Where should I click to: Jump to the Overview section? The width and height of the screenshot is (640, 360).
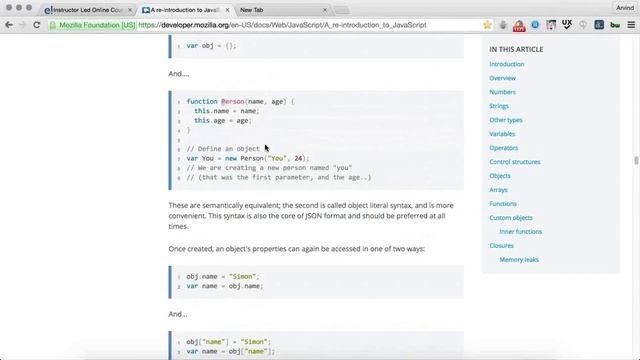[502, 78]
